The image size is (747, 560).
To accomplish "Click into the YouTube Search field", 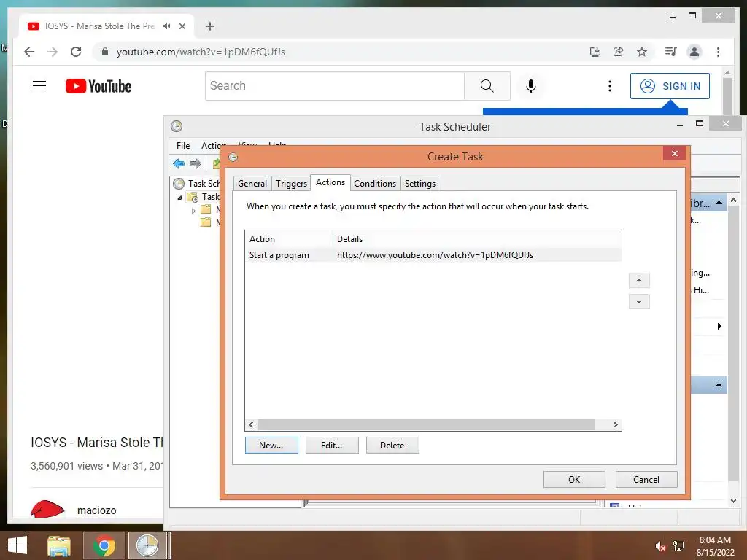I will pos(334,86).
